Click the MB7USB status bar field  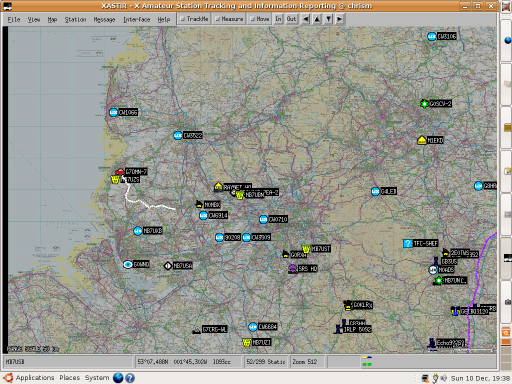click(x=68, y=362)
